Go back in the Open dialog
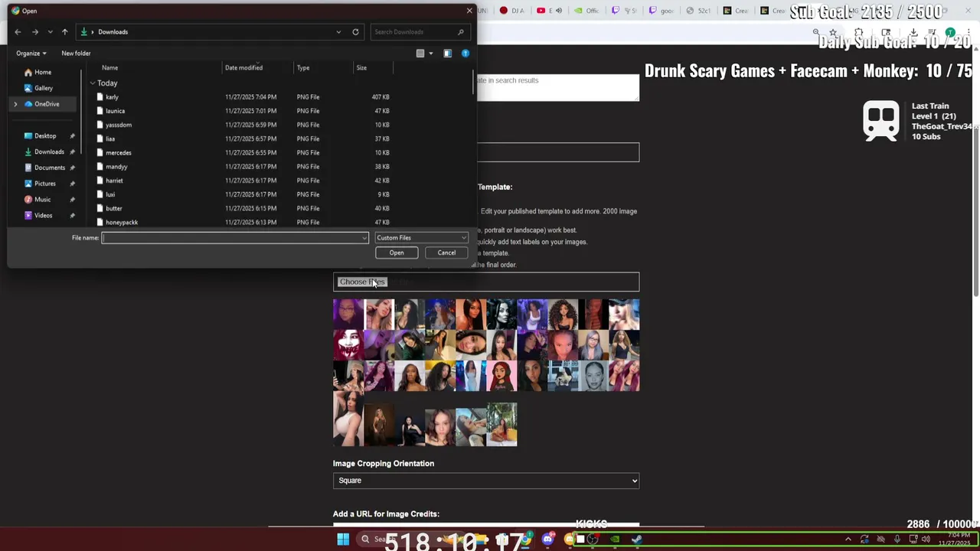The height and width of the screenshot is (551, 980). click(x=18, y=32)
